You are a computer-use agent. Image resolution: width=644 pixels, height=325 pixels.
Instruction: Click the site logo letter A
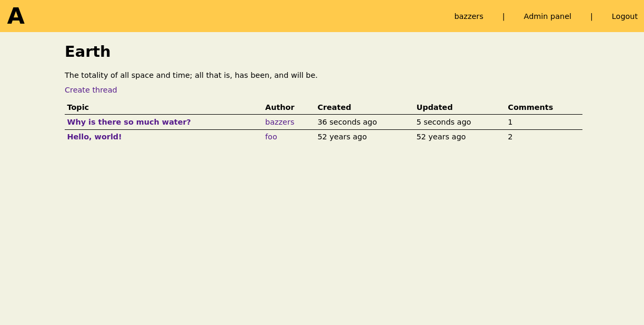coord(16,16)
